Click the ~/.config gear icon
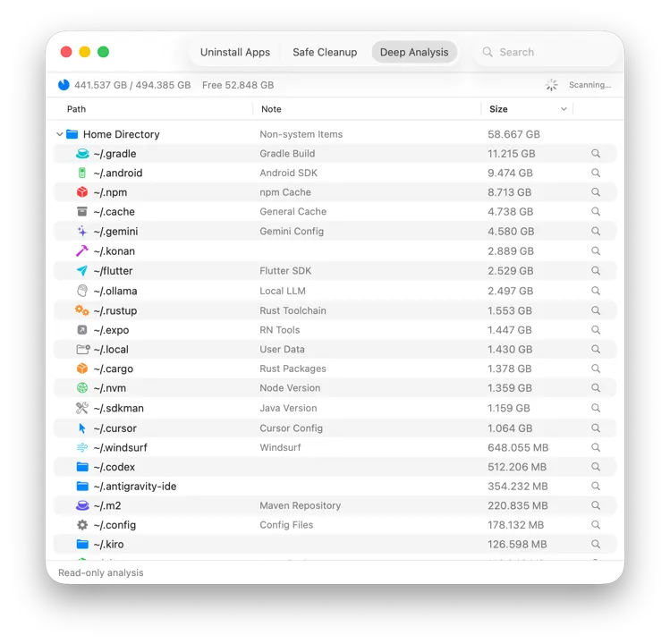Screen dimensions: 670x644 82,525
